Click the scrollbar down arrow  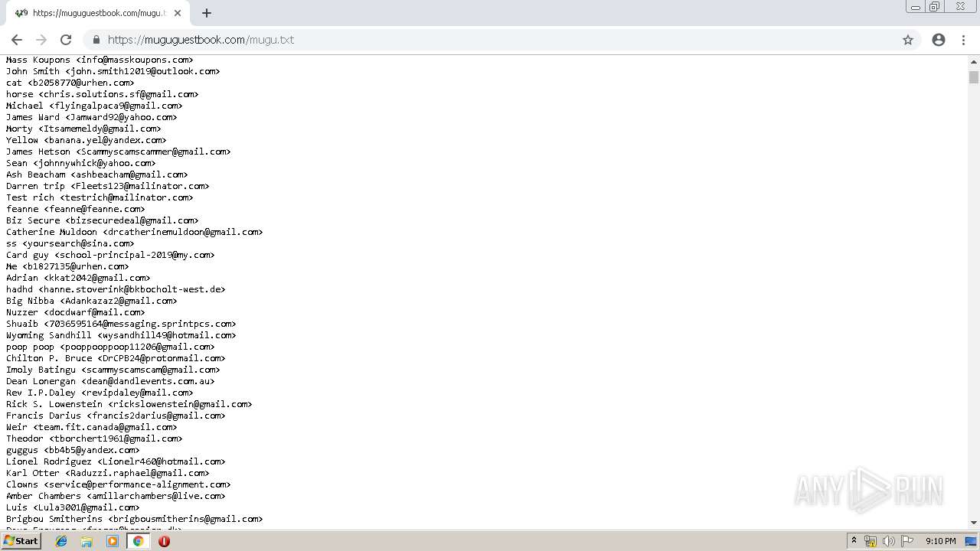974,523
